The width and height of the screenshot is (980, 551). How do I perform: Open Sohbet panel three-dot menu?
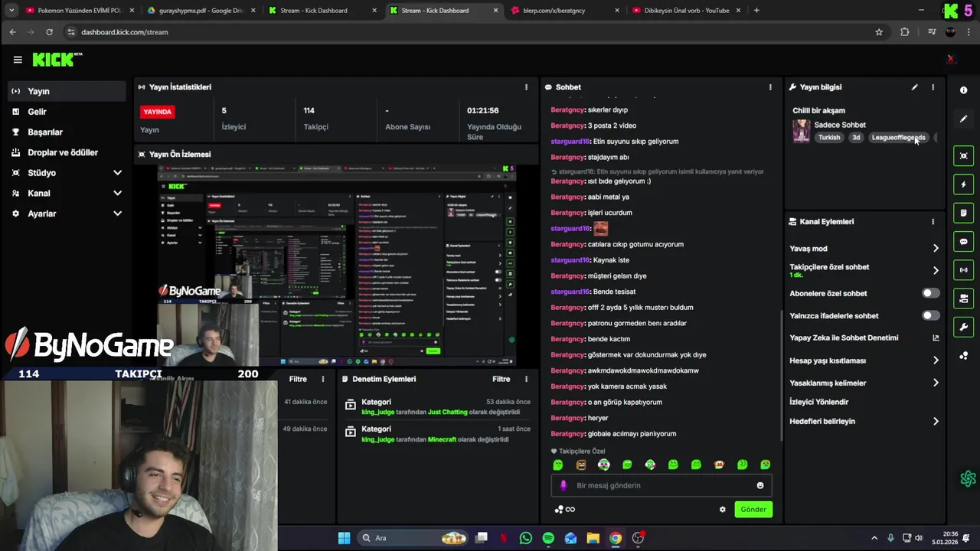770,87
